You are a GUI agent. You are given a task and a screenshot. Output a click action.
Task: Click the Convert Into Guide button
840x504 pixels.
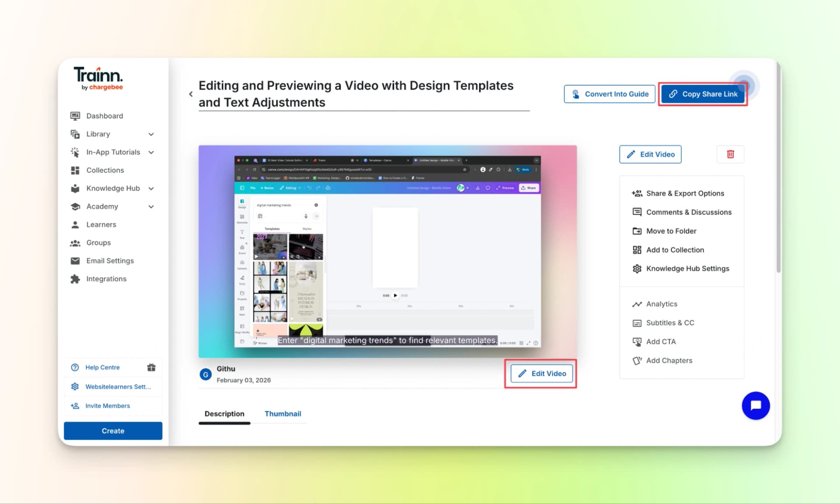[x=609, y=94]
